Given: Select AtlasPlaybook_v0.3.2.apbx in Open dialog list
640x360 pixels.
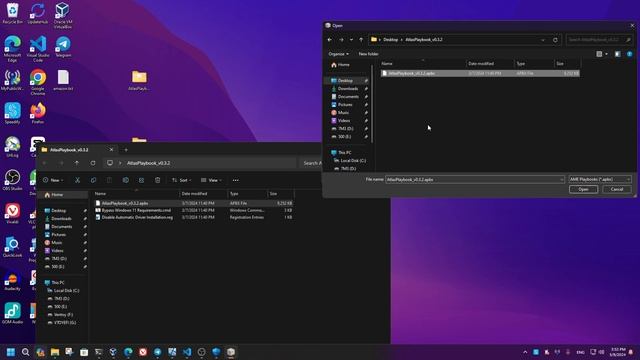Looking at the screenshot, I should pyautogui.click(x=480, y=73).
